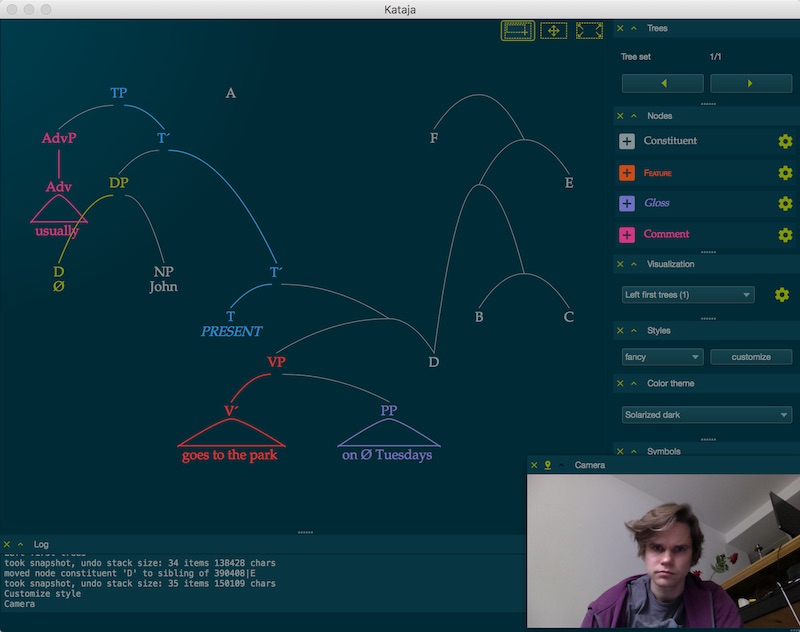Select the standalone A node

231,93
